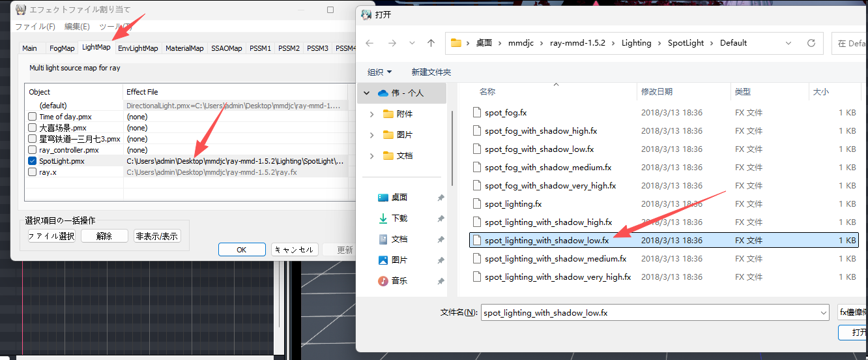Switch to the MaterialMap tab

tap(184, 48)
